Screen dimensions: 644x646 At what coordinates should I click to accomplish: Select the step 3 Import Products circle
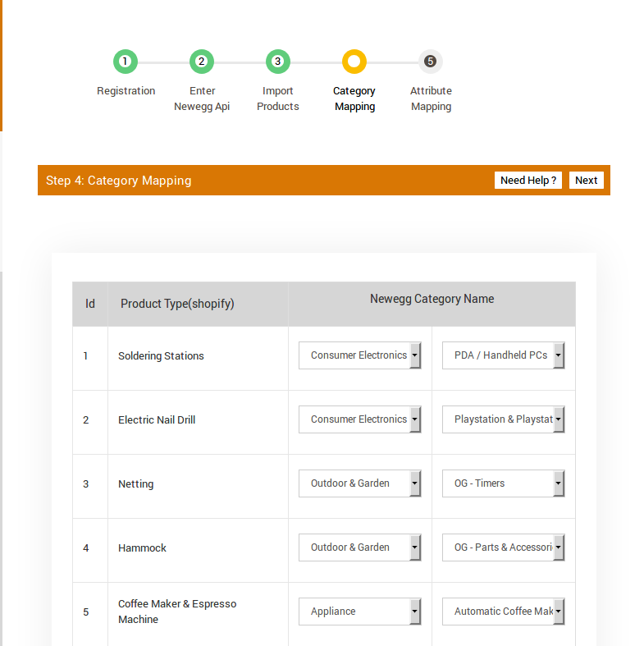pyautogui.click(x=277, y=62)
